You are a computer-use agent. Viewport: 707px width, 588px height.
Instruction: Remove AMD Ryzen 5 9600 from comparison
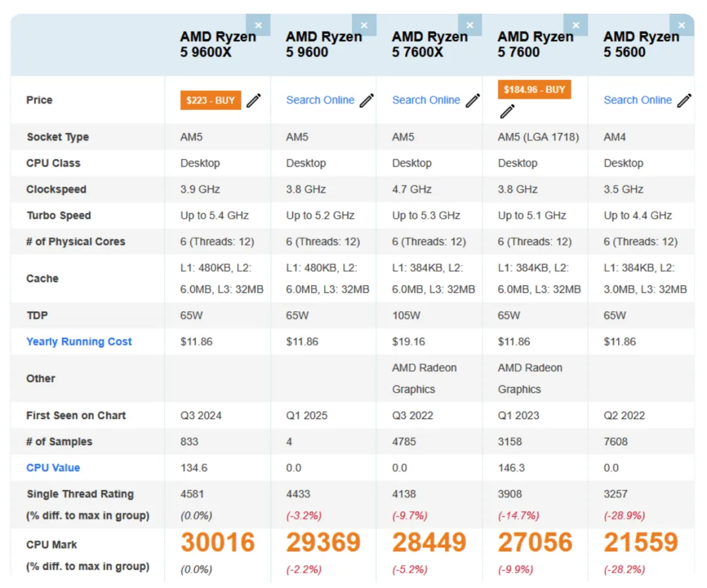coord(364,24)
